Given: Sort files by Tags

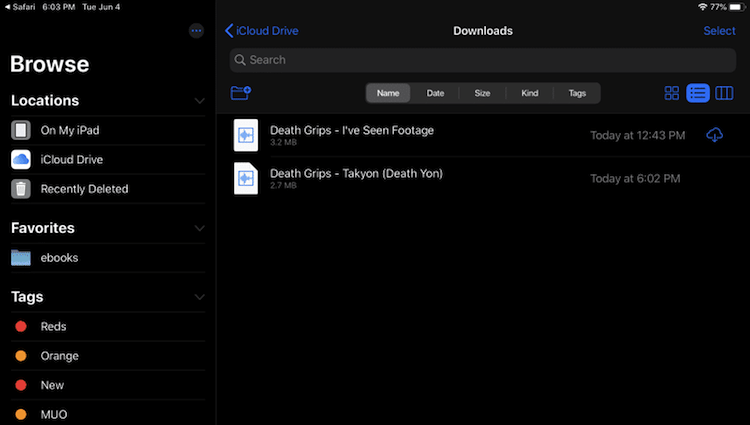Looking at the screenshot, I should click(x=577, y=93).
